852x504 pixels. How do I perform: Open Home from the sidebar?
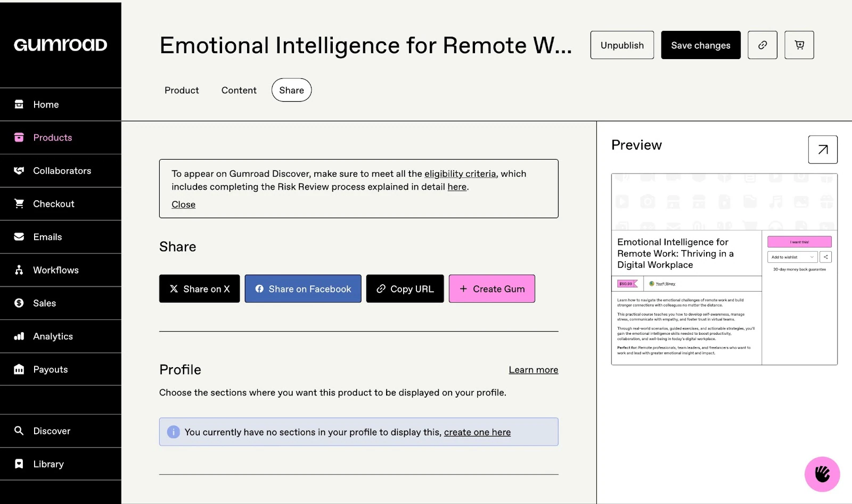click(61, 104)
